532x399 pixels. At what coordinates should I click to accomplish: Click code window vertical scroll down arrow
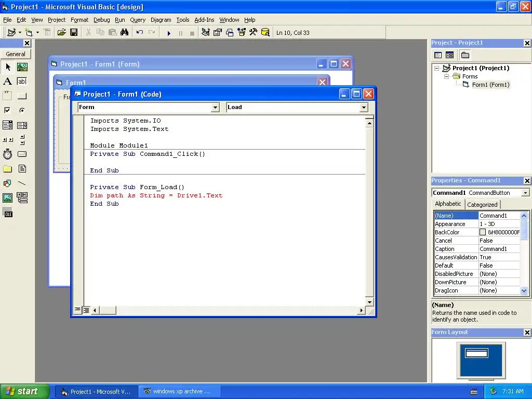point(369,302)
